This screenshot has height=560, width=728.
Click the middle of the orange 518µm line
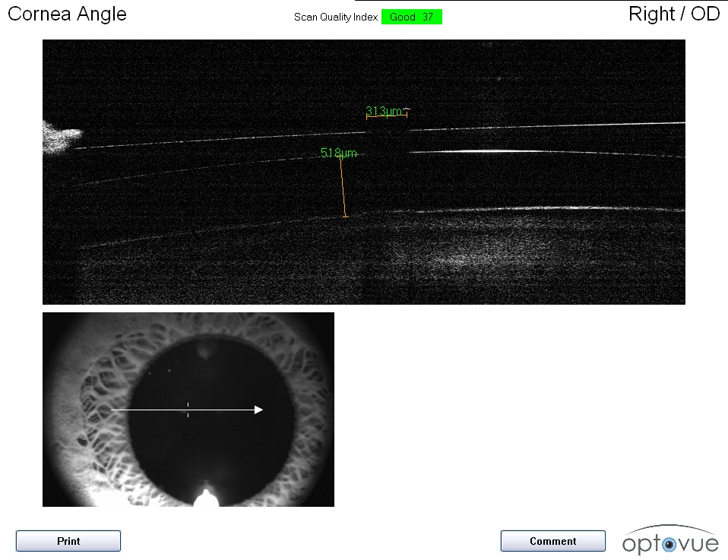point(343,188)
